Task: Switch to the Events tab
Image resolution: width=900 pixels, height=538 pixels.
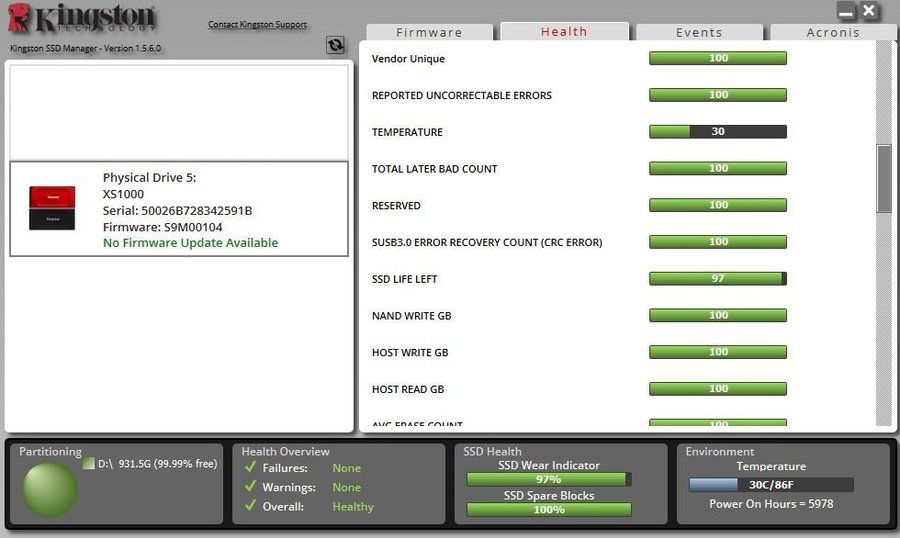Action: (x=699, y=32)
